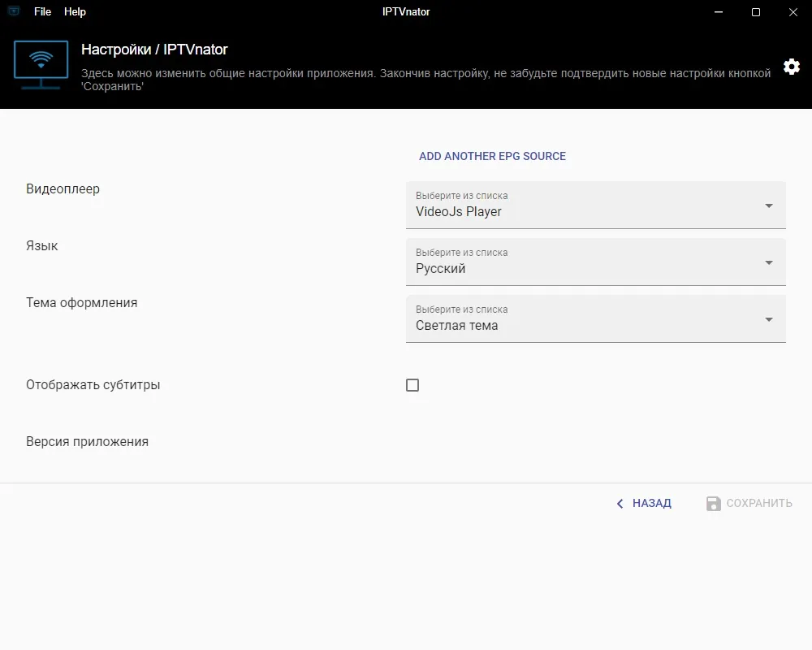
Task: Click the IPTVnator monitor logo icon
Action: coord(41,65)
